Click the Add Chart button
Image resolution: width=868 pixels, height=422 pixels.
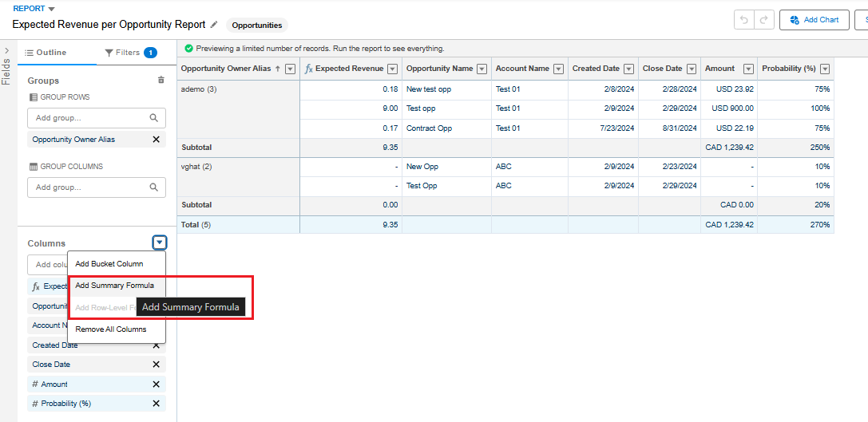tap(814, 20)
